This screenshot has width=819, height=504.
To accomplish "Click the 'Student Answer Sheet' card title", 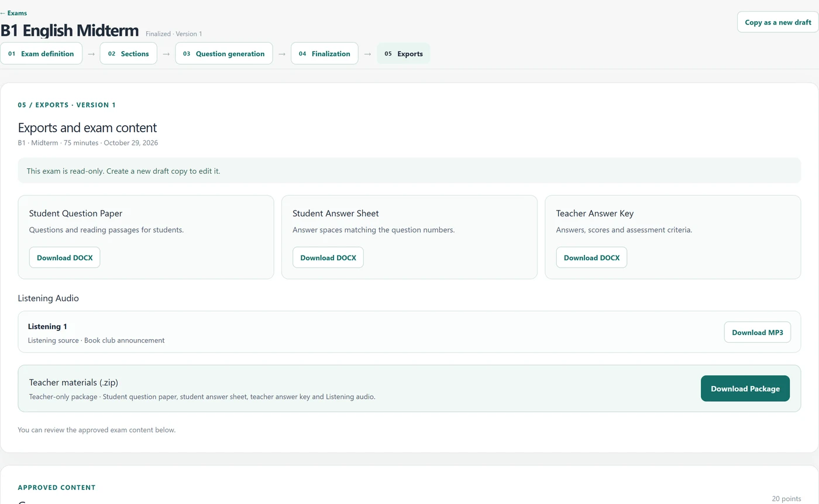I will 336,213.
